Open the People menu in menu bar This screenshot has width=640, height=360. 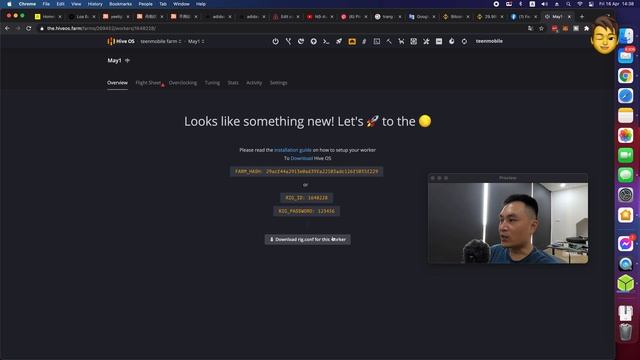(145, 4)
